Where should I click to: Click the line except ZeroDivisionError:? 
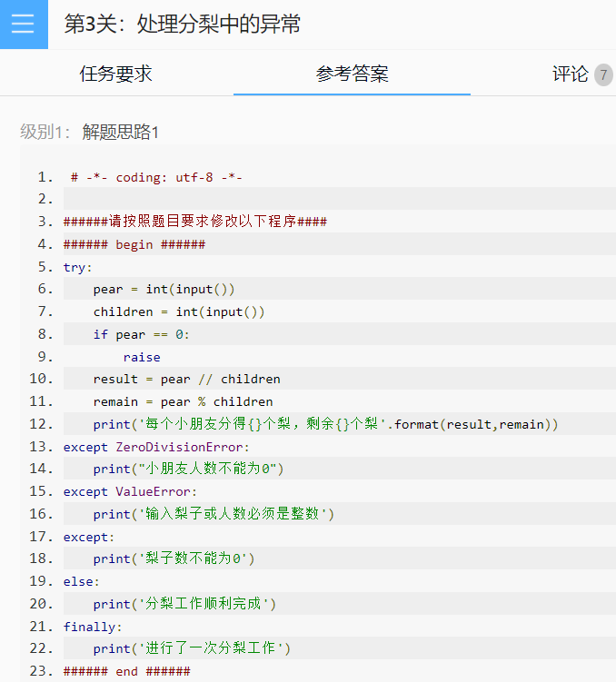click(x=156, y=447)
